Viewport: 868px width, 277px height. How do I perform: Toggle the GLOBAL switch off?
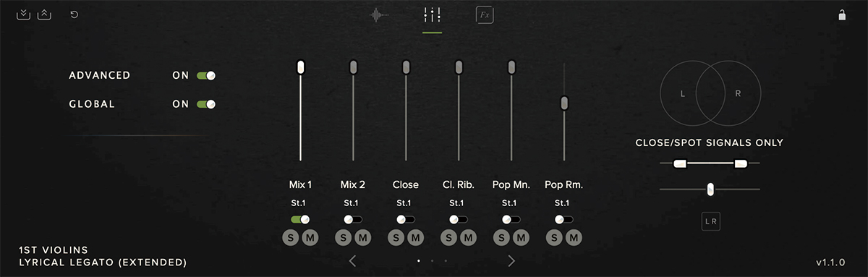pos(206,104)
